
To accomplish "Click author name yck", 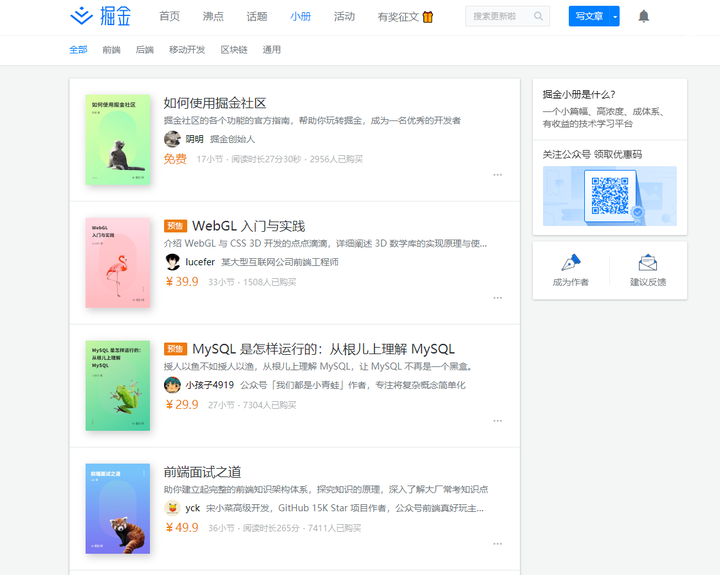I will click(192, 508).
